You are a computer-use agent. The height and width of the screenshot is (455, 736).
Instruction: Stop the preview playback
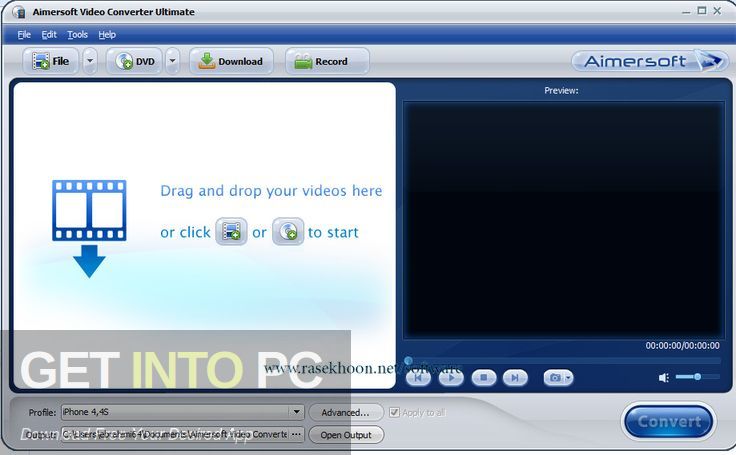483,378
